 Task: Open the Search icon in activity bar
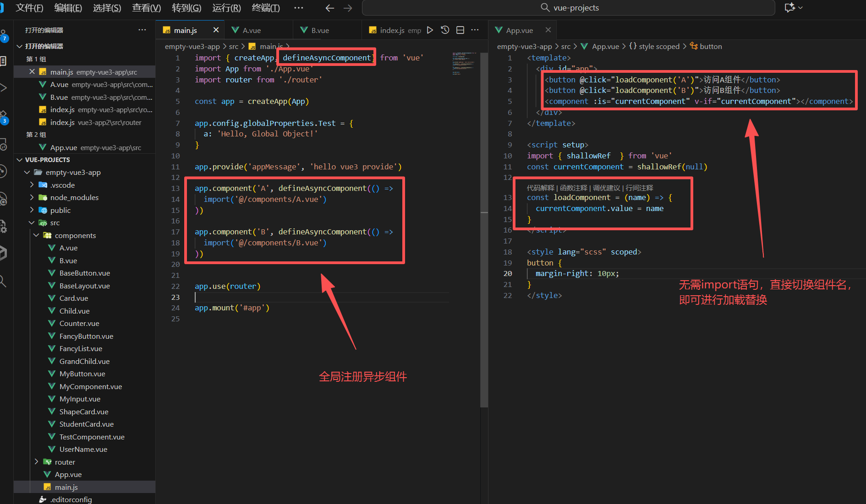(3, 282)
